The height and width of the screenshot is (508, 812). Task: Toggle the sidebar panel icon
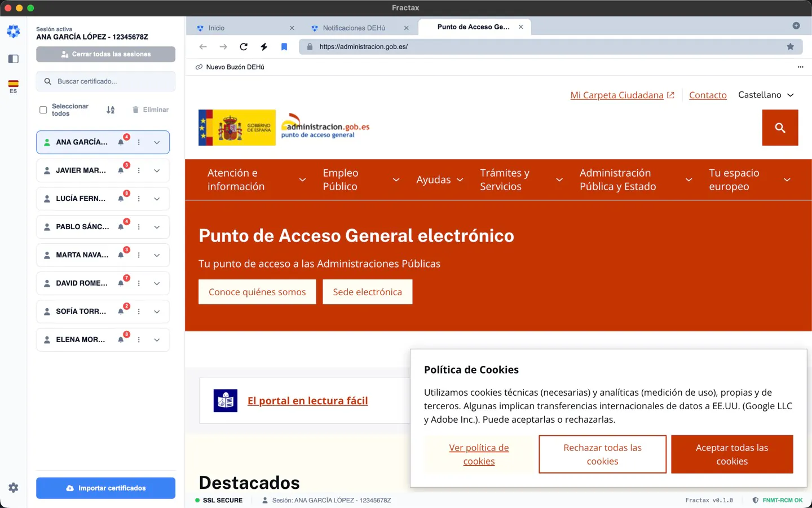[14, 59]
